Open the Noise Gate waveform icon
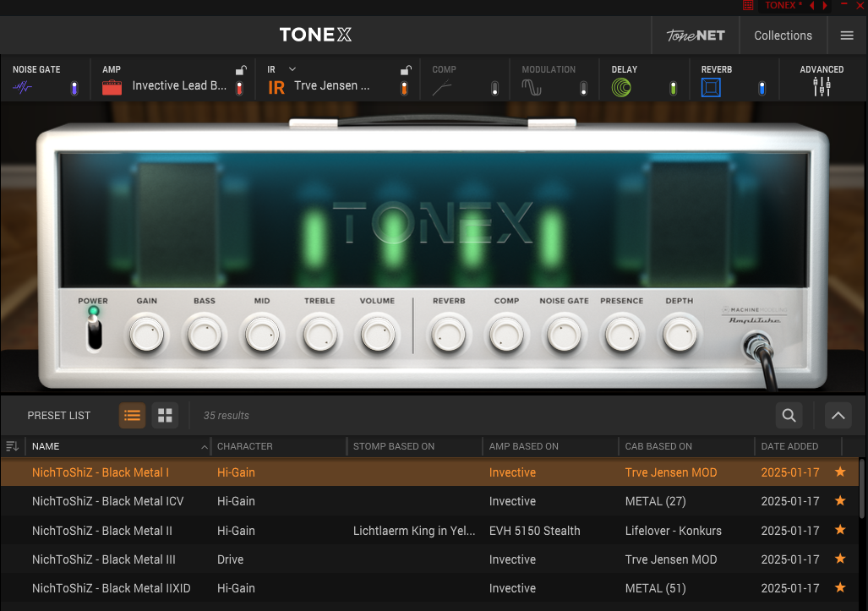 click(x=22, y=87)
